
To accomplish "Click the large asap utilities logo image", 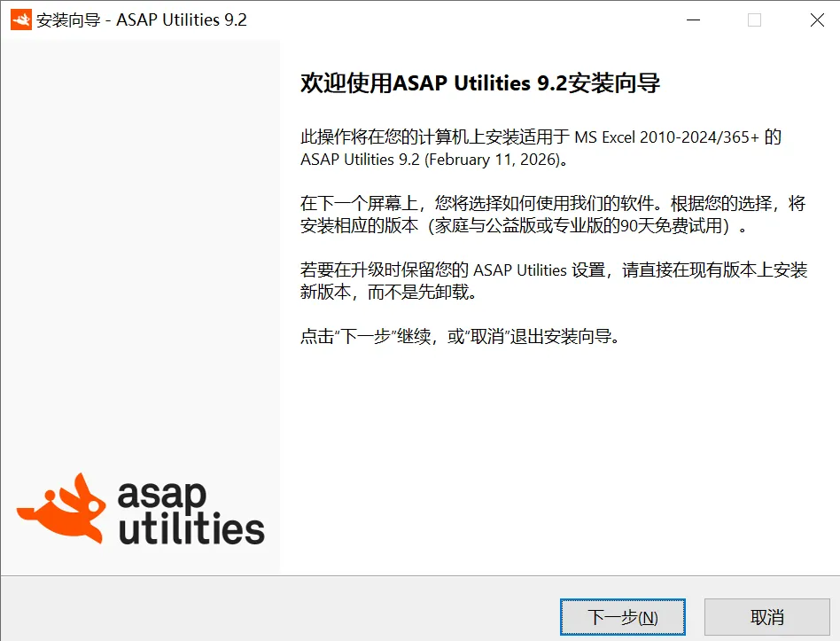I will pyautogui.click(x=140, y=509).
